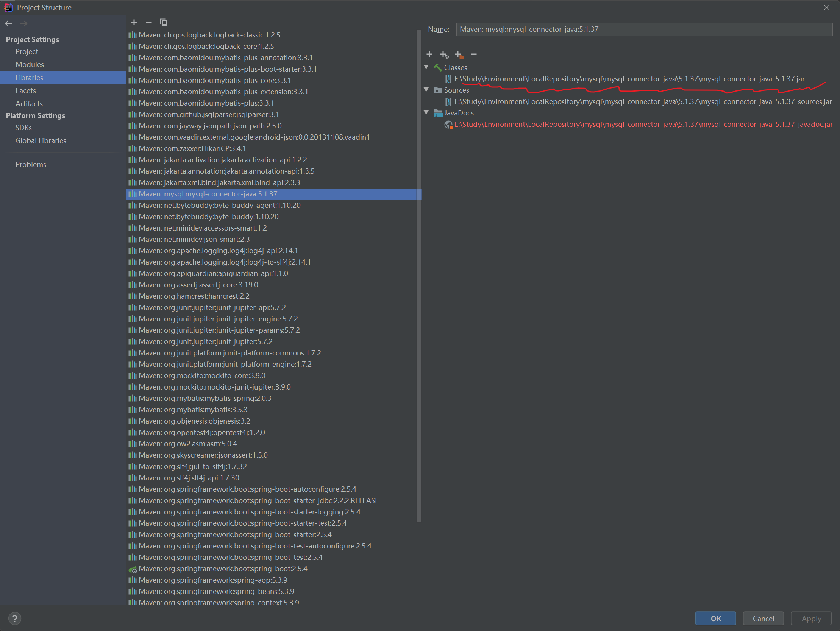Image resolution: width=840 pixels, height=631 pixels.
Task: Select the red javadoc.jar path
Action: click(x=643, y=125)
